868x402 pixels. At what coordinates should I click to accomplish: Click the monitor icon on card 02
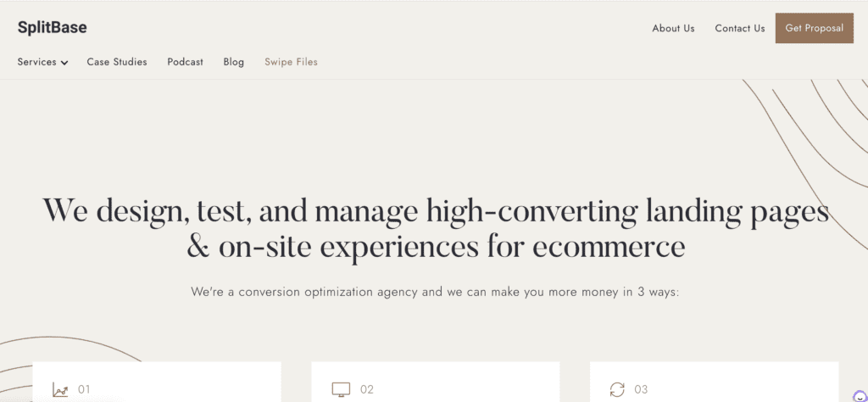click(x=341, y=389)
